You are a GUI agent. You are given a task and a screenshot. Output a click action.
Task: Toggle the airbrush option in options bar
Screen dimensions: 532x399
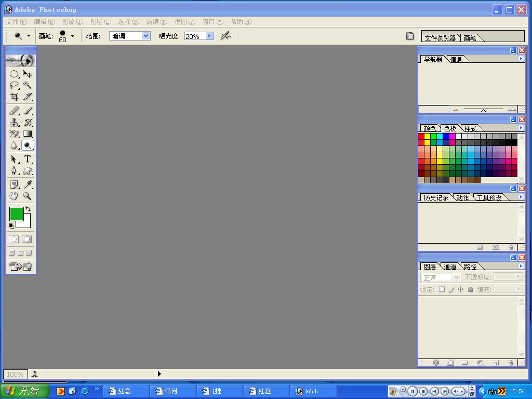[x=225, y=36]
